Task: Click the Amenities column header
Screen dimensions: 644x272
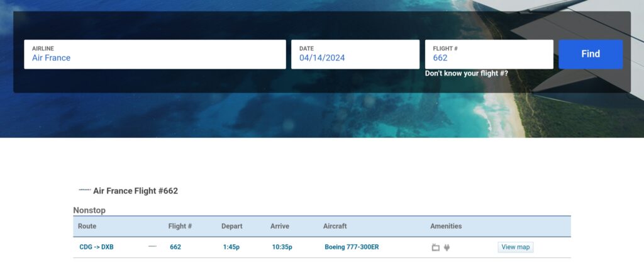Action: tap(446, 226)
